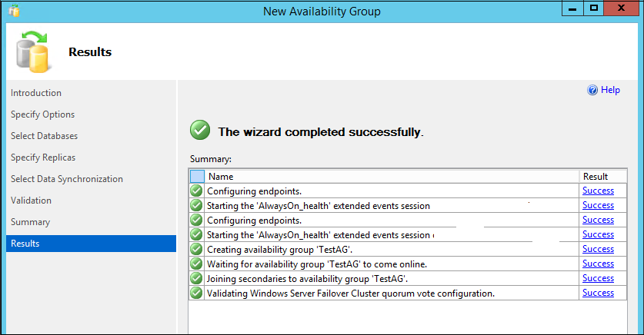This screenshot has width=644, height=335.
Task: Open the Validation step in sidebar
Action: pyautogui.click(x=32, y=201)
